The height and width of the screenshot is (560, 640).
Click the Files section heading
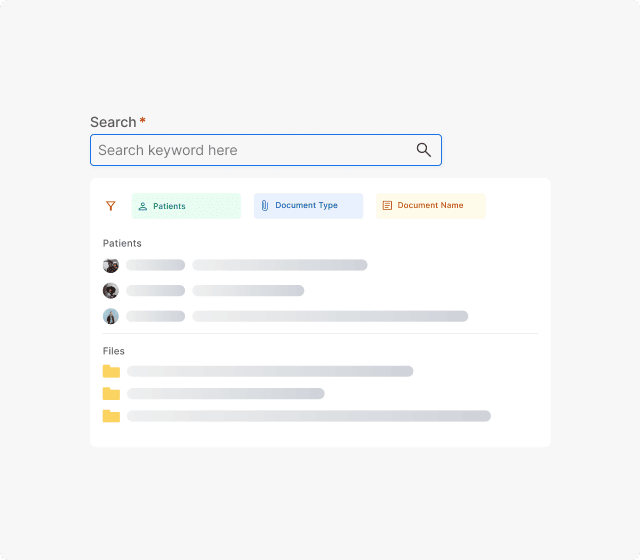[114, 351]
